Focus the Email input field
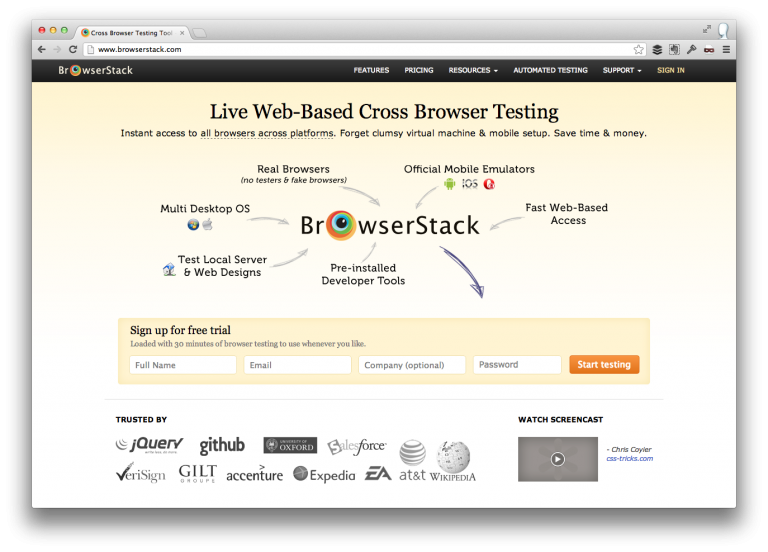This screenshot has width=768, height=552. point(297,365)
